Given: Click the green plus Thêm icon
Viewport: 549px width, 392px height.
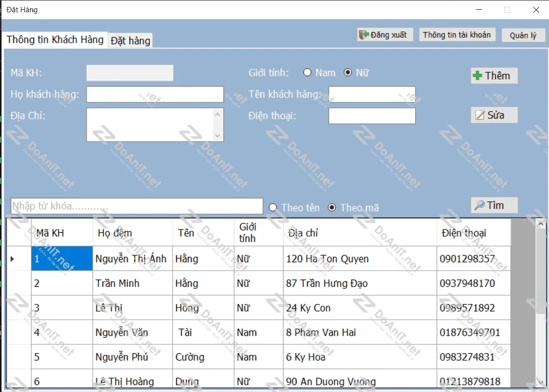Looking at the screenshot, I should pos(477,76).
